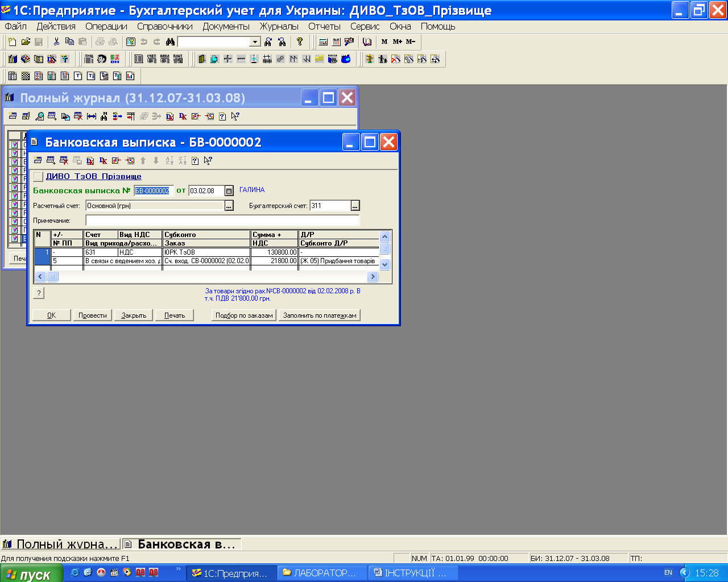Image resolution: width=728 pixels, height=582 pixels.
Task: Click the checkered board report icon
Action: (x=26, y=76)
